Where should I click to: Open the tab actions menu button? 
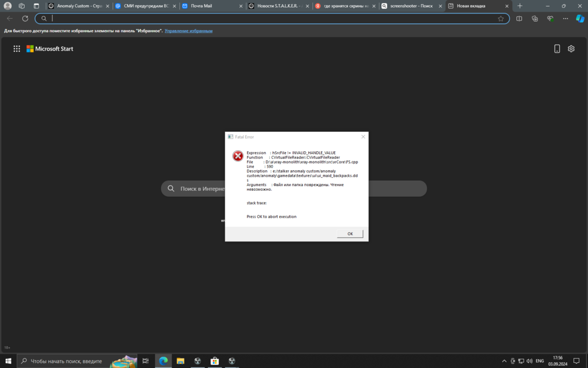36,6
